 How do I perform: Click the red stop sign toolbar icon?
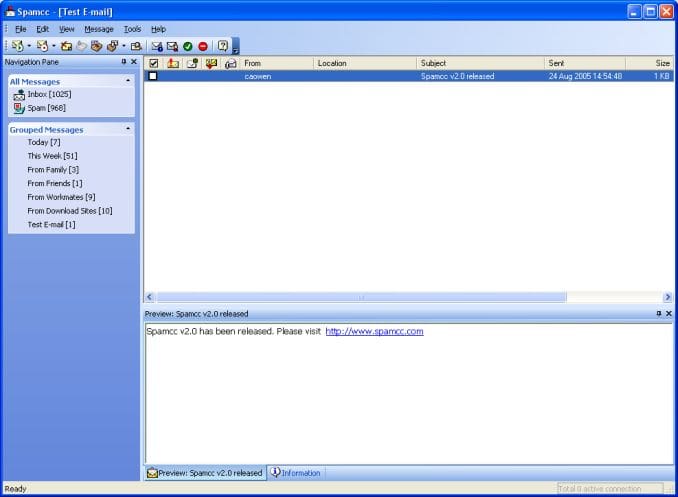[203, 46]
